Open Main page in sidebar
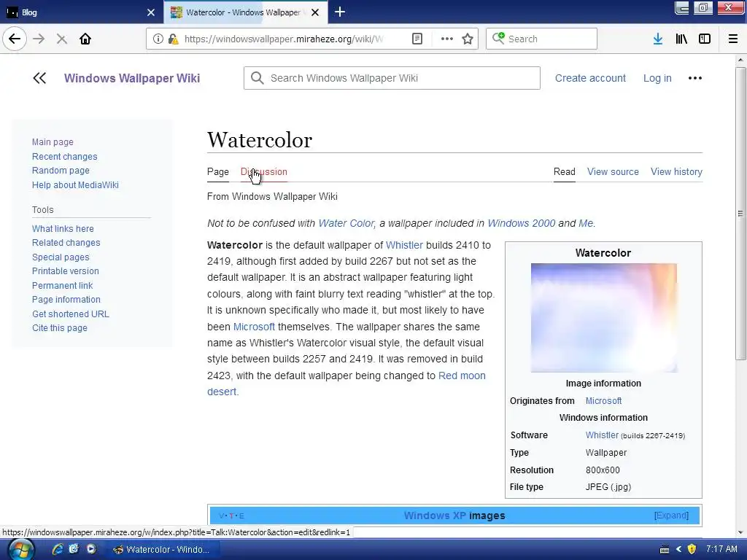The image size is (747, 560). coord(53,142)
